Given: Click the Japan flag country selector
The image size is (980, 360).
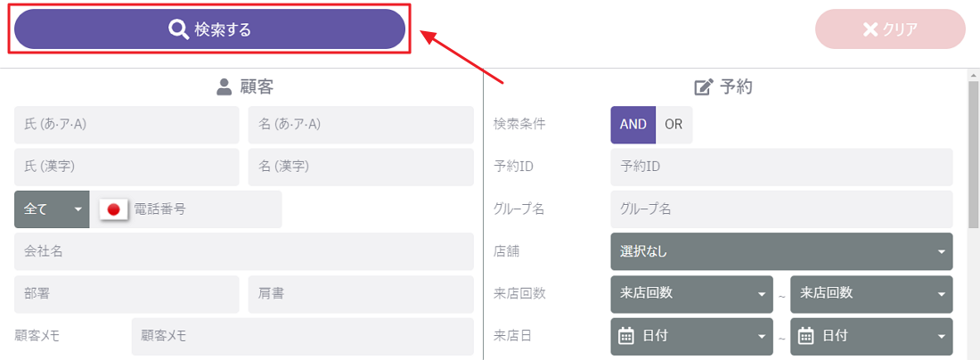Looking at the screenshot, I should pos(113,209).
